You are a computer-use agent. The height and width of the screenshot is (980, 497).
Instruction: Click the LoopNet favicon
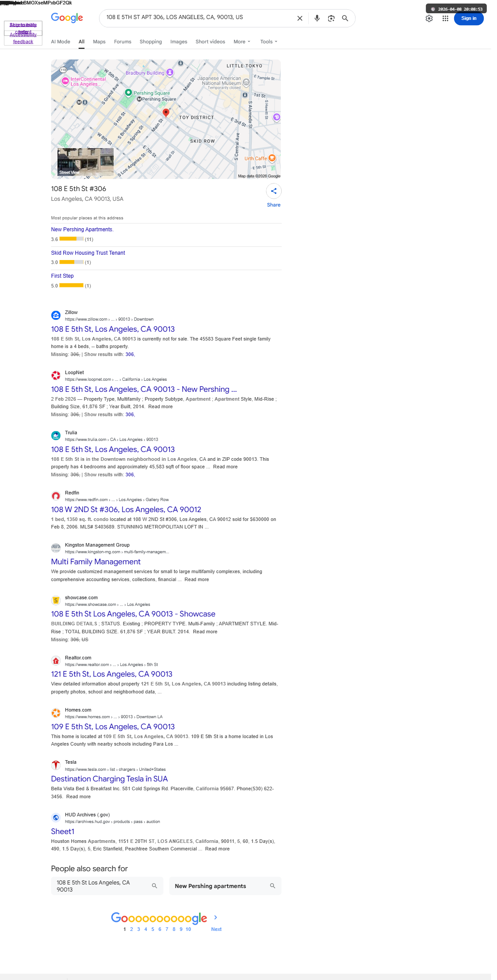[56, 375]
